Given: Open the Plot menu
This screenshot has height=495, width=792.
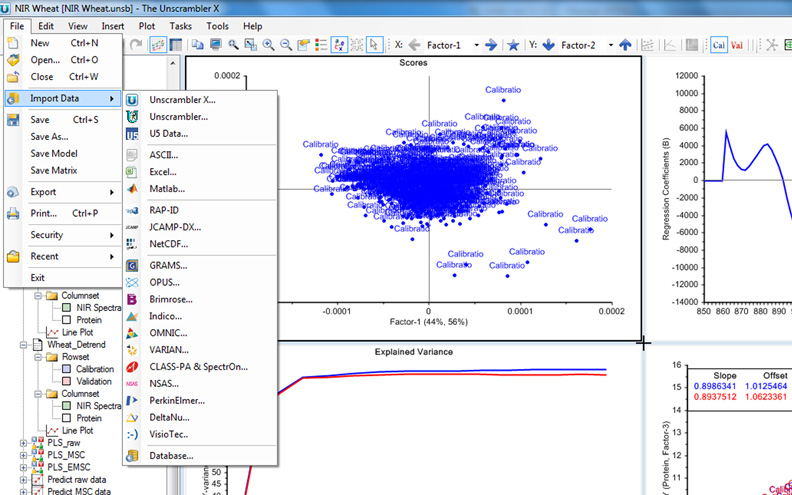Looking at the screenshot, I should click(x=147, y=26).
